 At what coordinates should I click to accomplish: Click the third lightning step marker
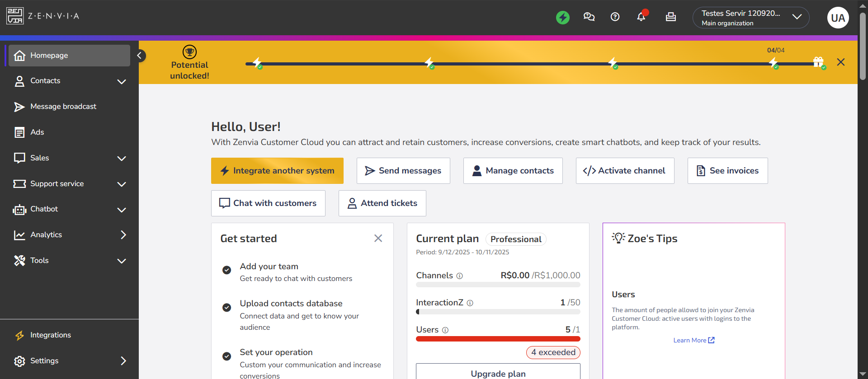613,63
